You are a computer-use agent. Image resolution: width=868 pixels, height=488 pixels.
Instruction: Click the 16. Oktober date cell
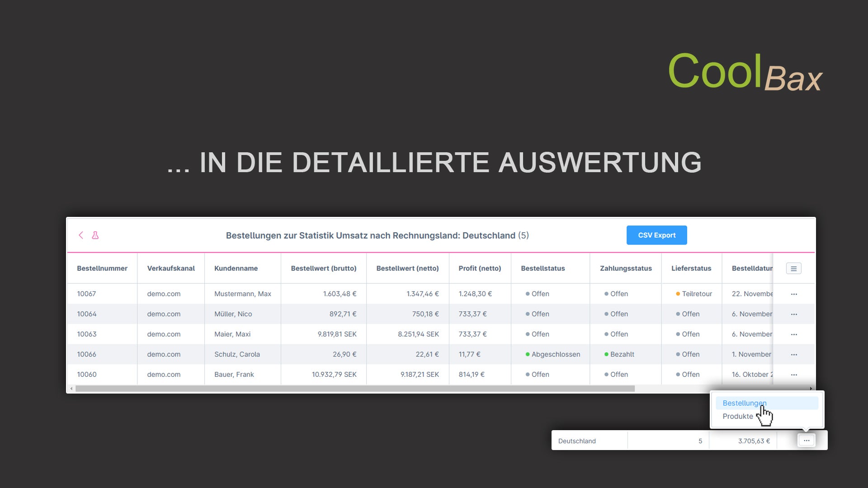coord(752,375)
